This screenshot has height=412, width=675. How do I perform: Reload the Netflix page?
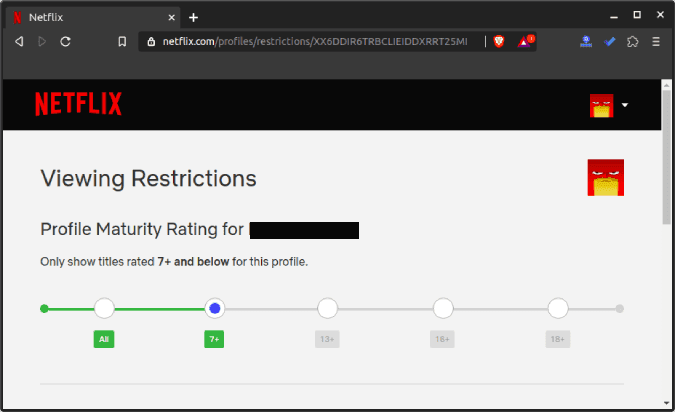point(65,41)
